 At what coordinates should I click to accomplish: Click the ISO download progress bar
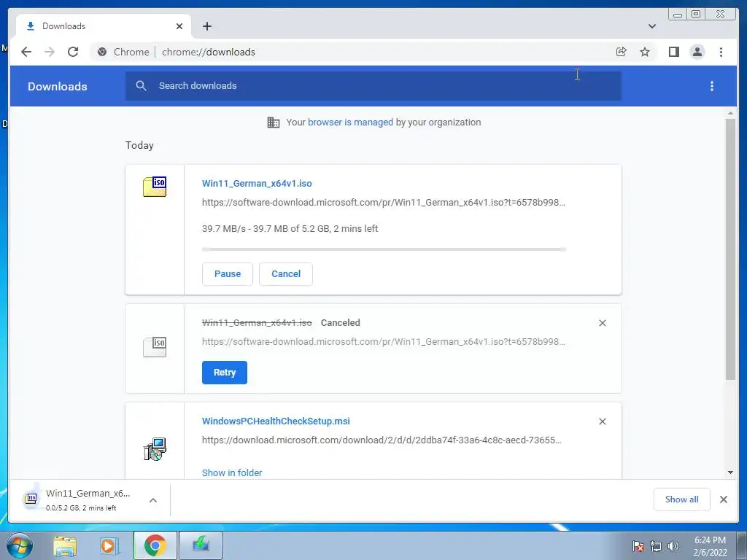[384, 249]
